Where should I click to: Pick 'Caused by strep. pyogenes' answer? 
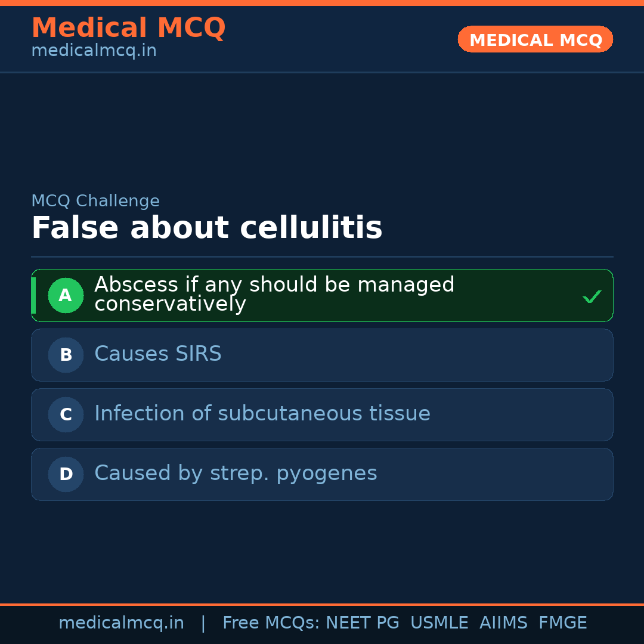click(236, 473)
